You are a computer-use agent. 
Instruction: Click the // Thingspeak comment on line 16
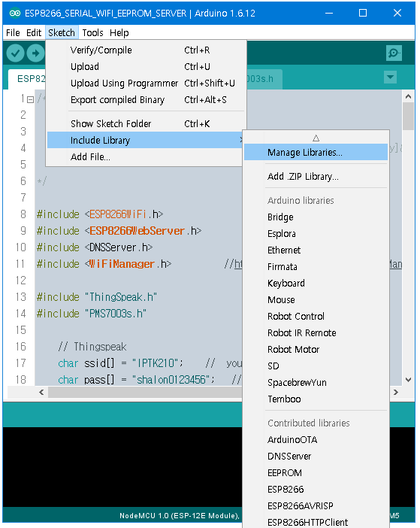(x=92, y=347)
